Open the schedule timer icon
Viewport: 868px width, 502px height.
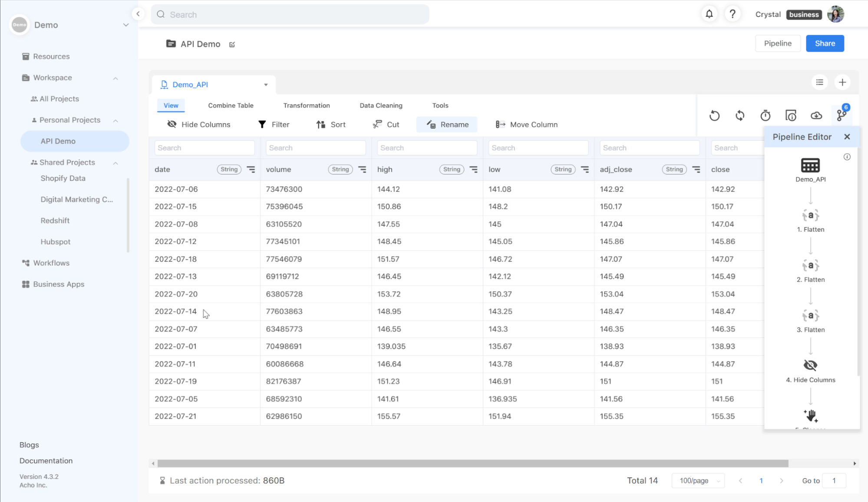765,115
